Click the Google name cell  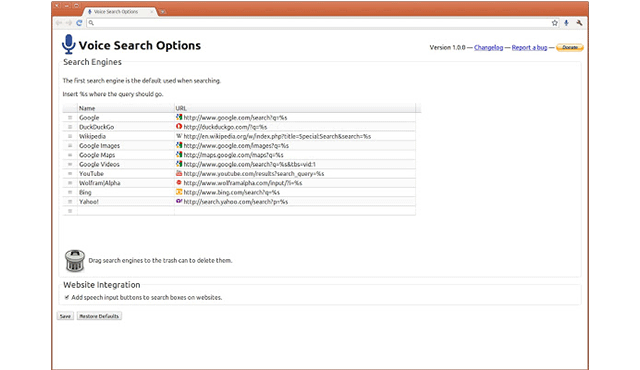pos(126,117)
